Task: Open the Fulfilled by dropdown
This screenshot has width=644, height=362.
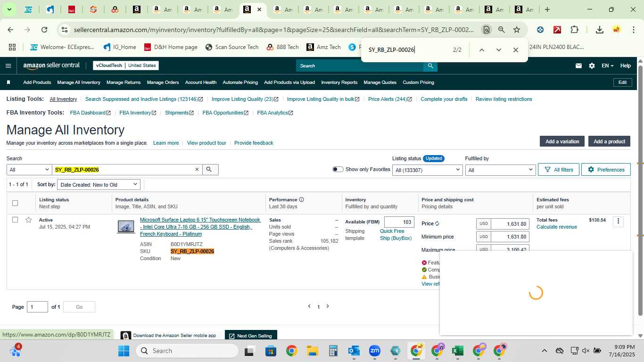Action: click(500, 170)
